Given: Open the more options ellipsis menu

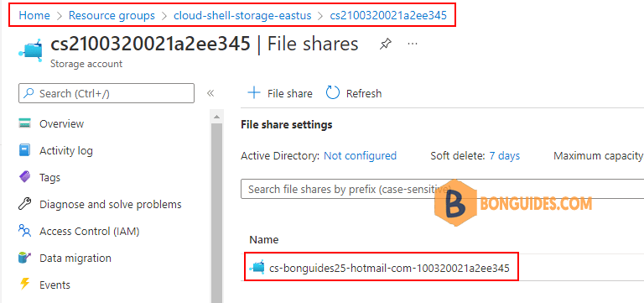Looking at the screenshot, I should pos(413,43).
